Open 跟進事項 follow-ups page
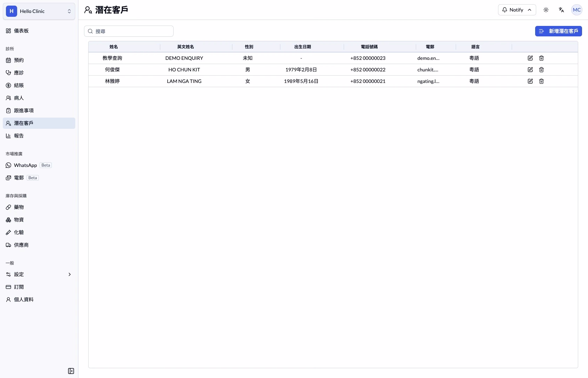Image resolution: width=588 pixels, height=378 pixels. [39, 111]
